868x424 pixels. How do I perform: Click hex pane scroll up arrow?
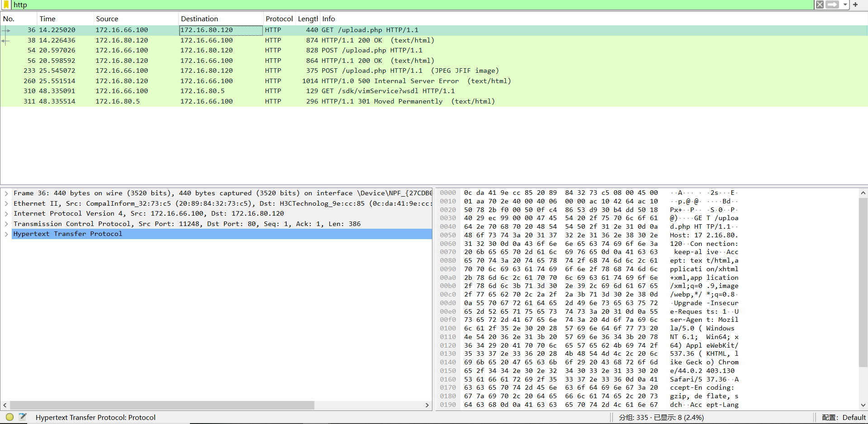pyautogui.click(x=863, y=193)
